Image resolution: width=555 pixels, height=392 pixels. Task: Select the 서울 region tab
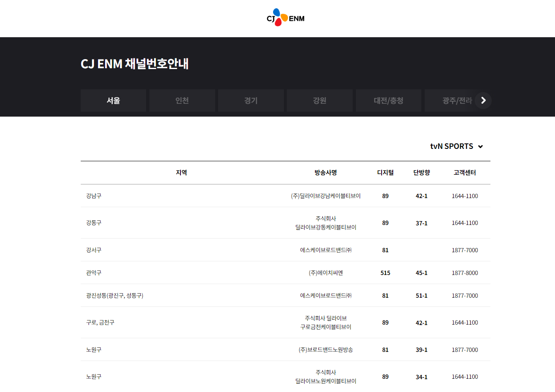pos(113,100)
